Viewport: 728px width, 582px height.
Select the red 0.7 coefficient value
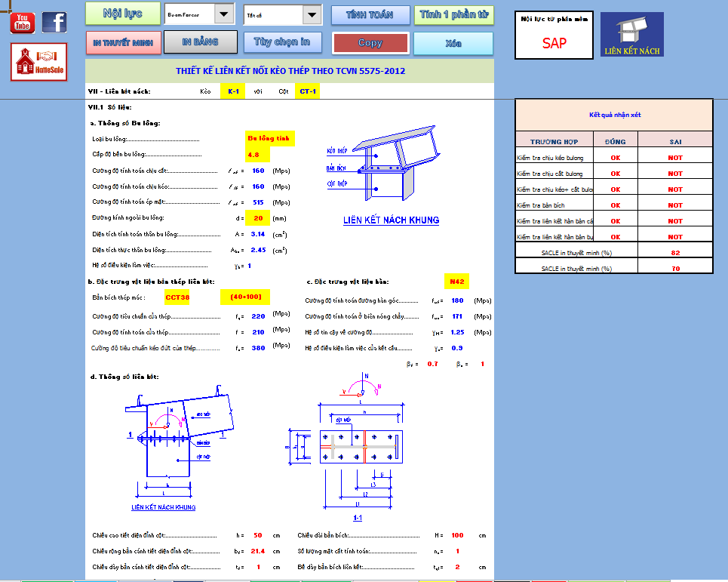[433, 364]
